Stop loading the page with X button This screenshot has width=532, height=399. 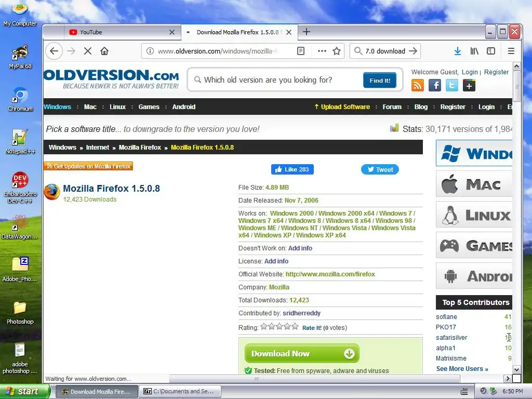(x=87, y=51)
